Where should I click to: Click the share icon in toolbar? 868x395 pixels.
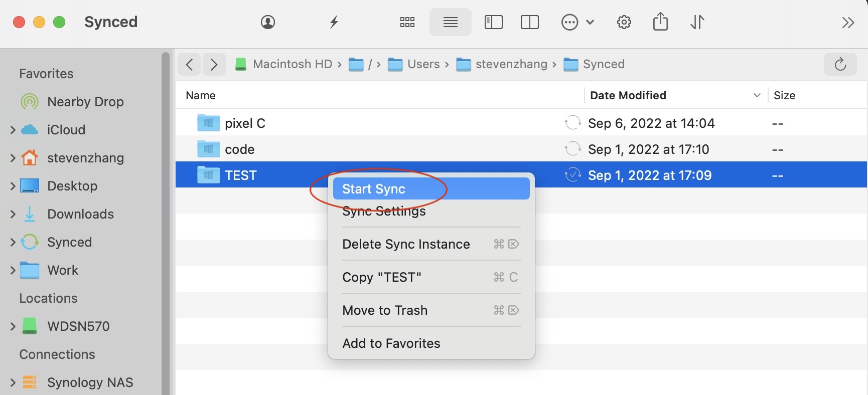coord(660,22)
